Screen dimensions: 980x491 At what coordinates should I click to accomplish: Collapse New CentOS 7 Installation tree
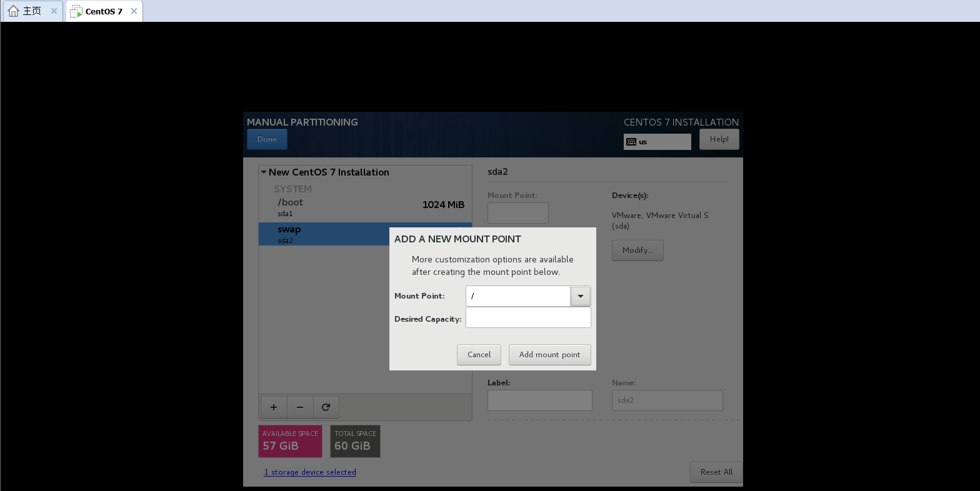coord(264,172)
